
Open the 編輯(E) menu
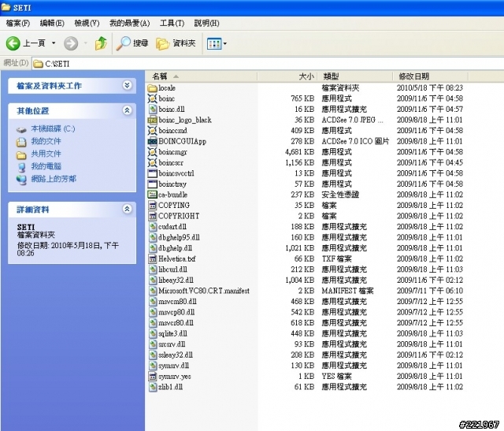[x=52, y=23]
